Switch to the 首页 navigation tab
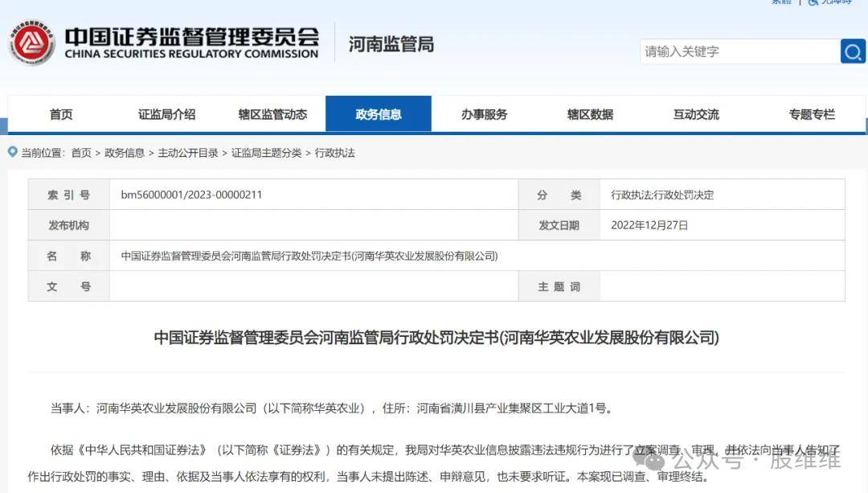This screenshot has height=493, width=868. (61, 113)
